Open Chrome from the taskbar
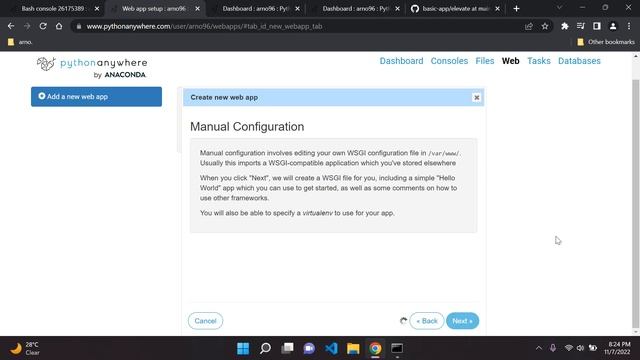Screen dimensions: 640x360 point(376,349)
